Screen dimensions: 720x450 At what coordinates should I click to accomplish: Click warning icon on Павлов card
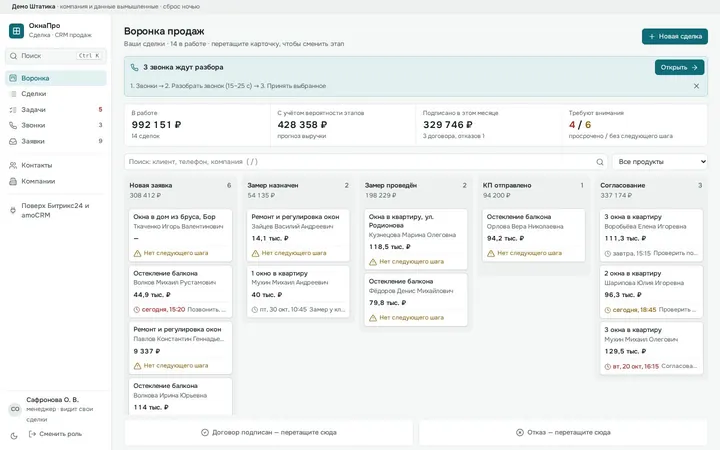[137, 366]
